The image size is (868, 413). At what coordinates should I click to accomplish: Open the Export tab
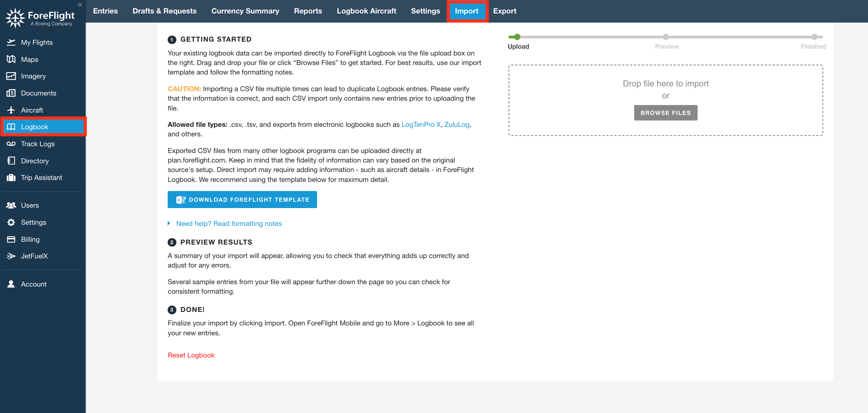(505, 11)
